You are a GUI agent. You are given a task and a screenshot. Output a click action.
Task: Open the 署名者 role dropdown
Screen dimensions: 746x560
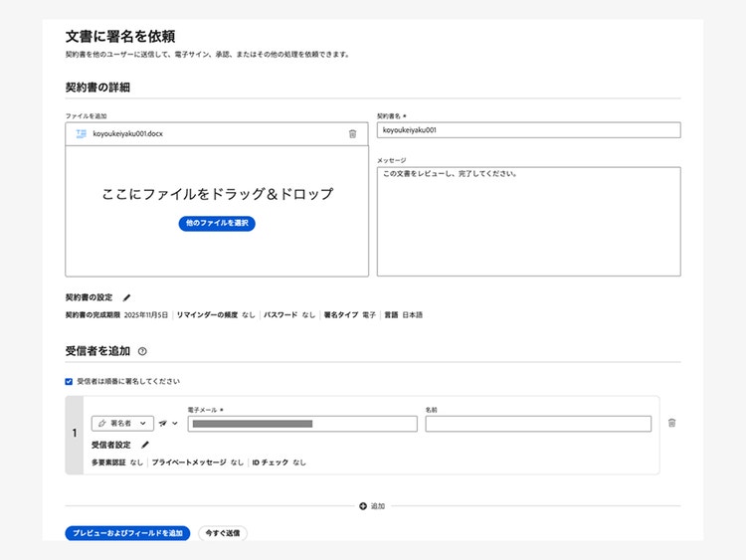[123, 423]
